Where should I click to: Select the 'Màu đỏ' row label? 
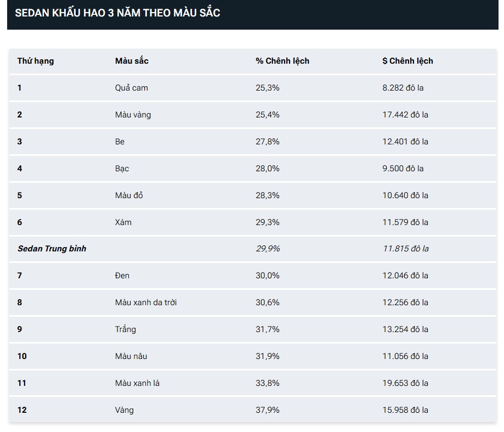point(129,195)
